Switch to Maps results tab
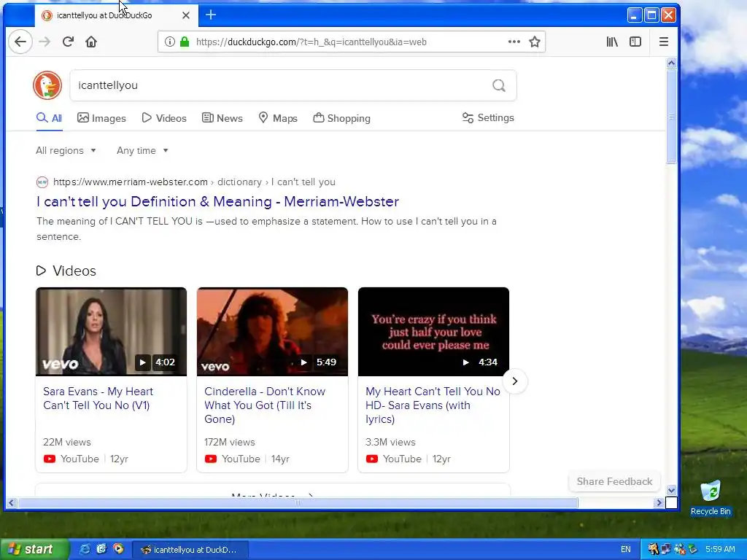 click(278, 118)
